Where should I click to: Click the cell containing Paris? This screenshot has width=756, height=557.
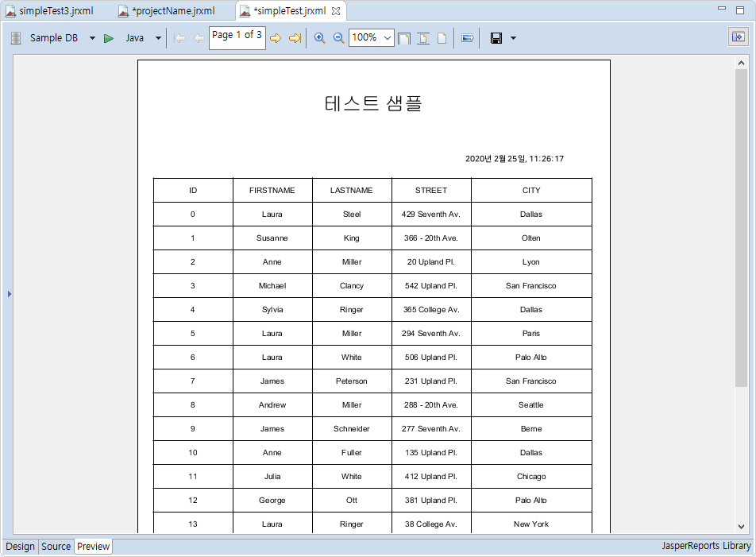click(531, 333)
